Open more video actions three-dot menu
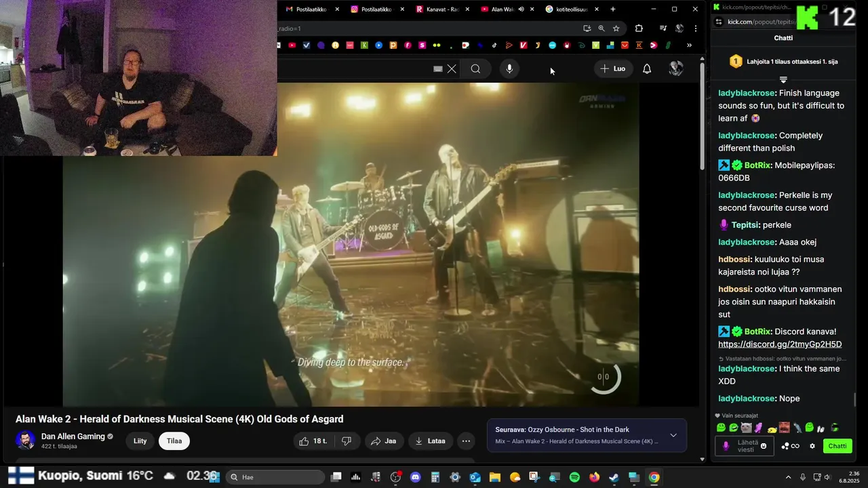 coord(466,441)
